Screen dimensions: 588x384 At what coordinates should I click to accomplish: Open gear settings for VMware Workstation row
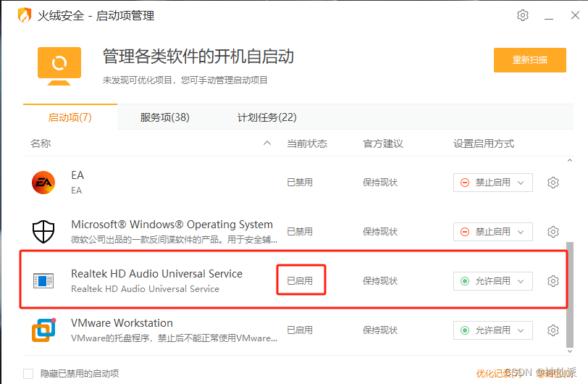point(553,330)
